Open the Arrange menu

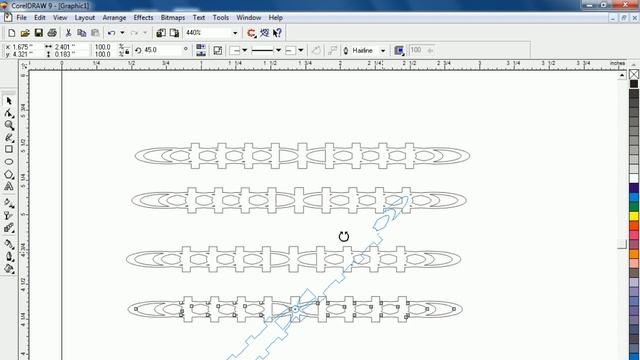[114, 18]
